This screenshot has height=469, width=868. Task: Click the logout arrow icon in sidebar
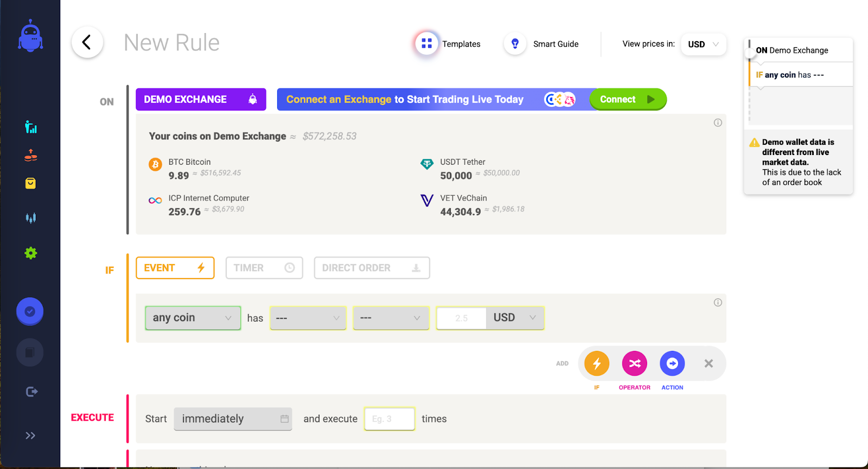tap(31, 391)
